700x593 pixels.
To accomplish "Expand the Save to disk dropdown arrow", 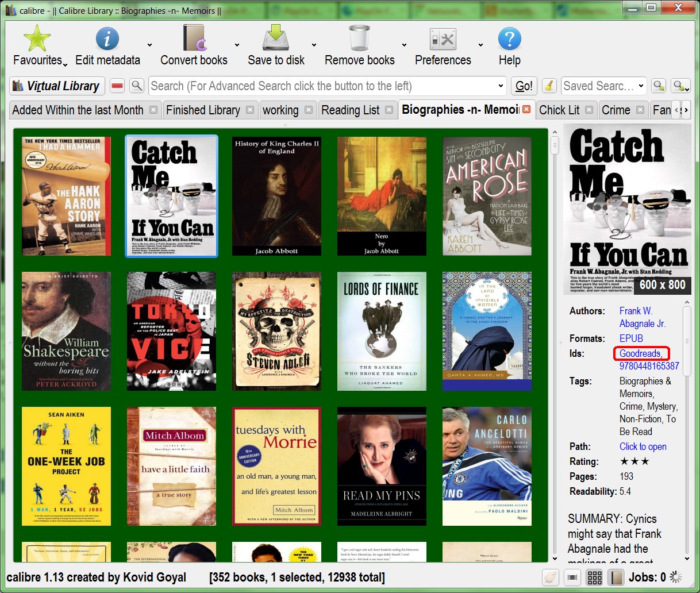I will click(314, 45).
